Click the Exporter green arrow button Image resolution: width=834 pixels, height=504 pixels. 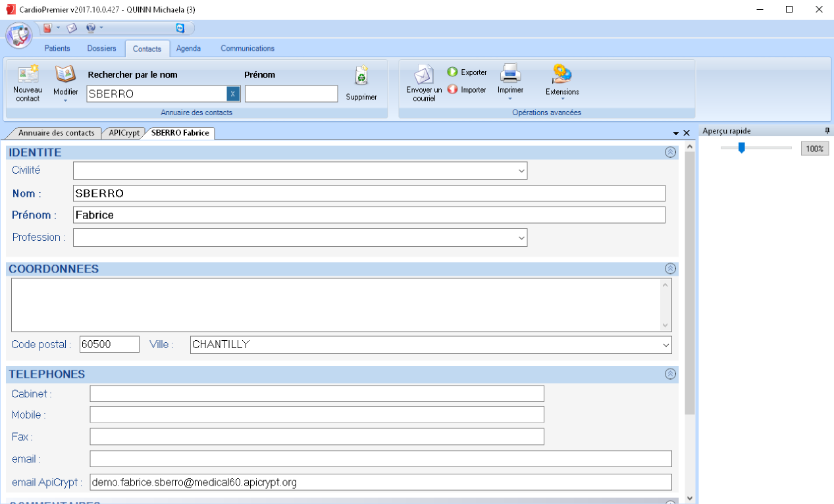[467, 72]
